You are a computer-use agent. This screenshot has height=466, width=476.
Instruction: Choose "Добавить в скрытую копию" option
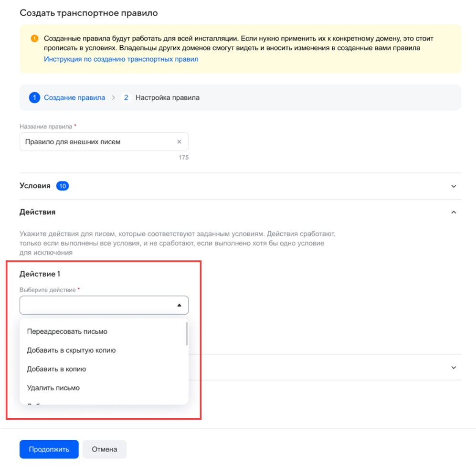pos(72,350)
